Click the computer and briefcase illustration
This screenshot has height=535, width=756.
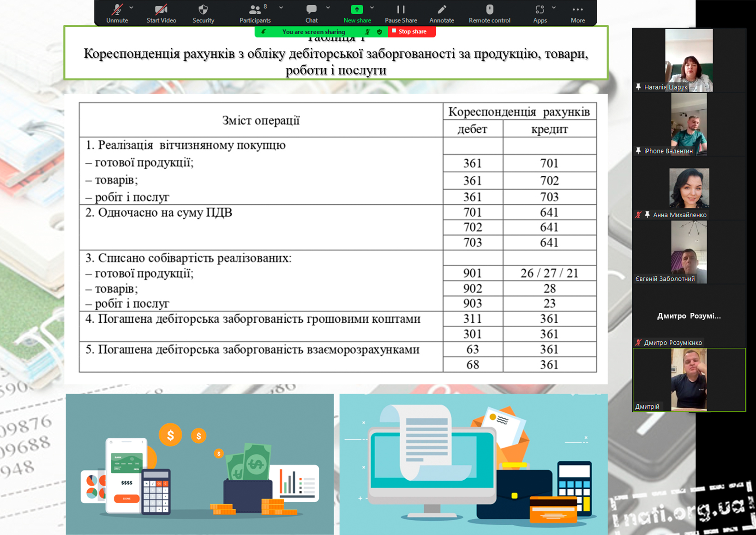tap(474, 464)
